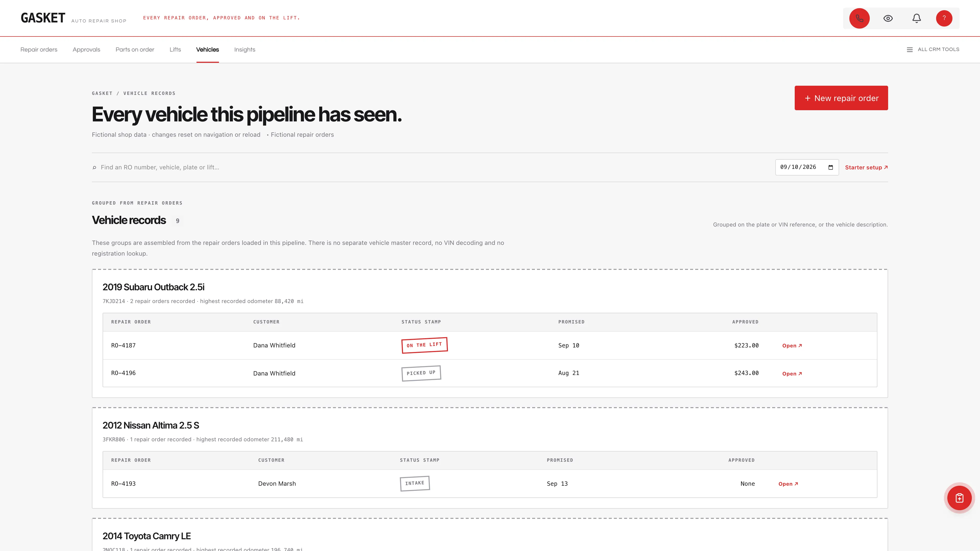Screen dimensions: 980x551
Task: Open the Parts on order tab
Action: (x=135, y=49)
